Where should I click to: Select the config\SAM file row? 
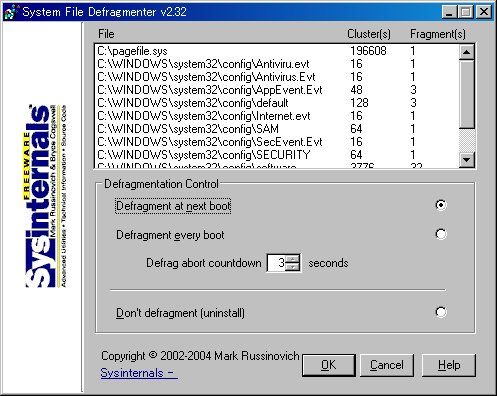coord(277,129)
